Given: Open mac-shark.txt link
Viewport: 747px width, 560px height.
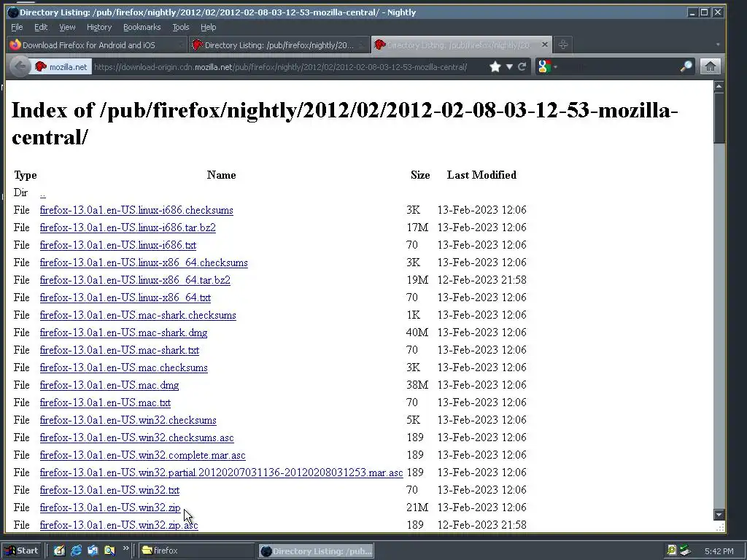Looking at the screenshot, I should [x=119, y=350].
